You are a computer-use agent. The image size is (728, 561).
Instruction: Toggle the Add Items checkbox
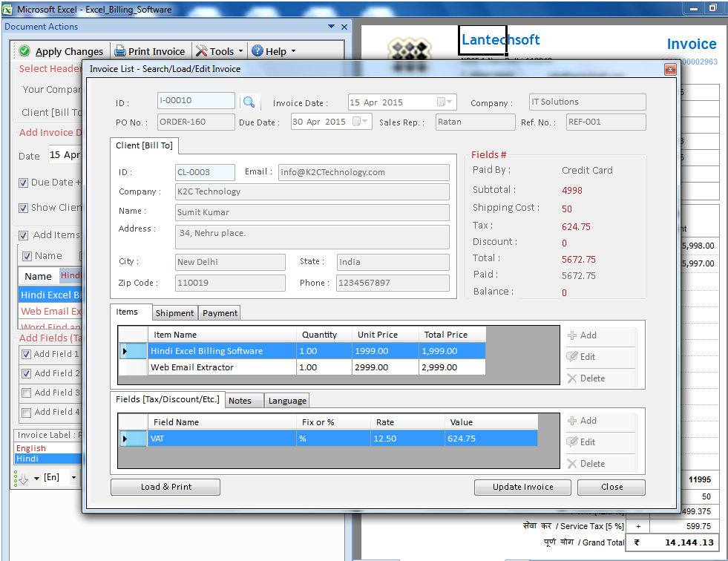[24, 235]
